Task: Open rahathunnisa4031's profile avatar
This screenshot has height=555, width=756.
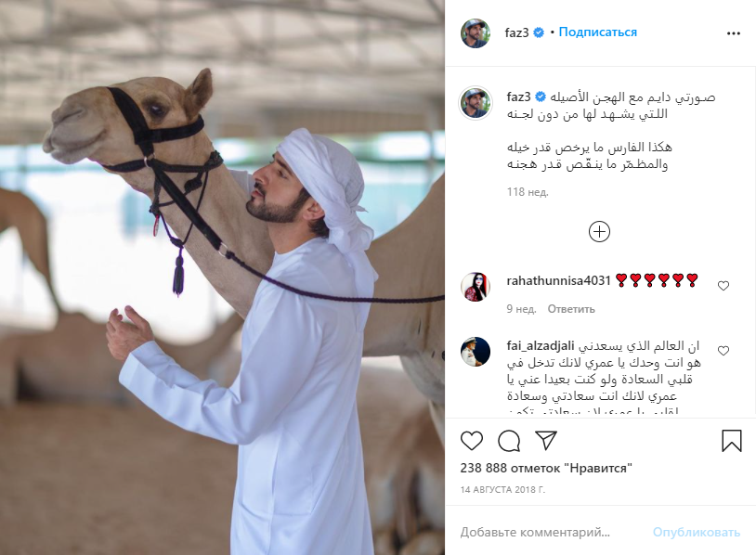Action: [x=476, y=287]
